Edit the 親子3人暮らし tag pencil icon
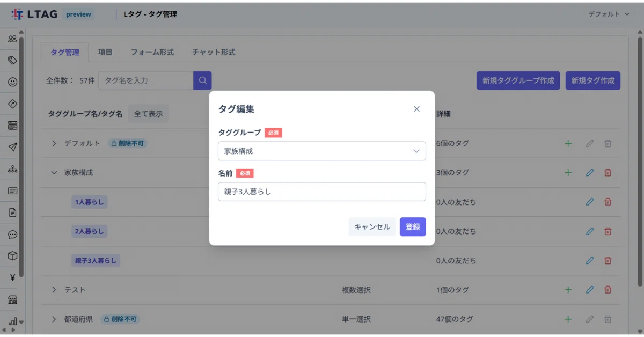Image resolution: width=644 pixels, height=337 pixels. 590,260
